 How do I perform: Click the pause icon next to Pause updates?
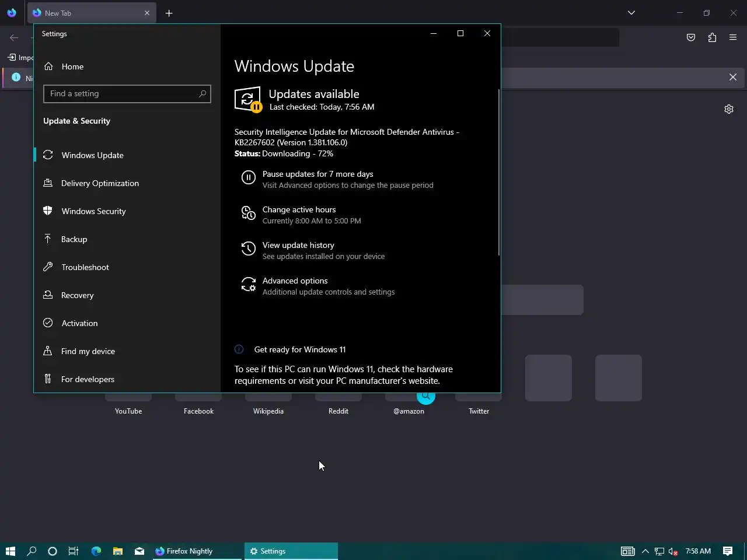point(249,177)
